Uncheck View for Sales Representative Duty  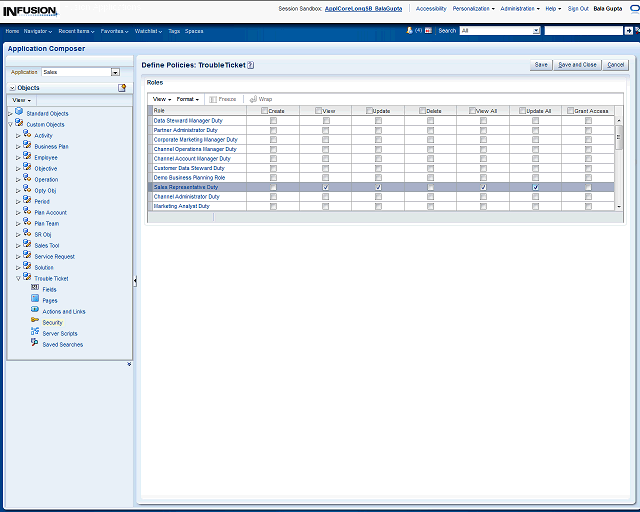click(326, 187)
